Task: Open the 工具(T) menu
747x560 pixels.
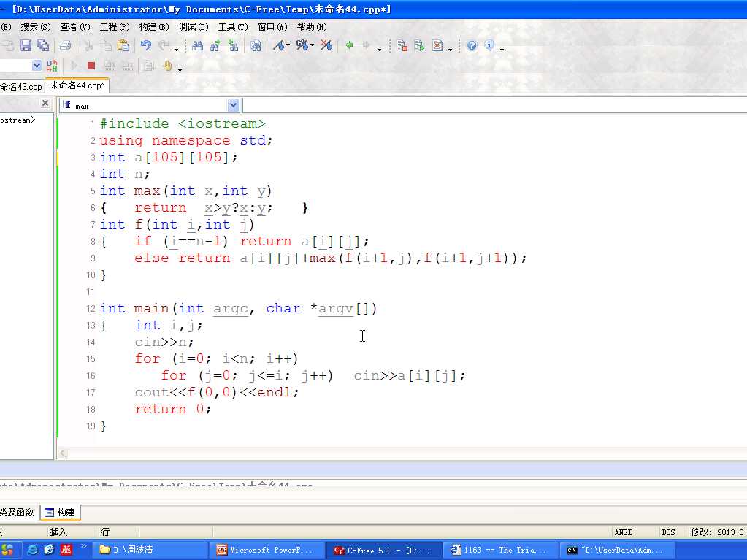Action: coord(233,27)
